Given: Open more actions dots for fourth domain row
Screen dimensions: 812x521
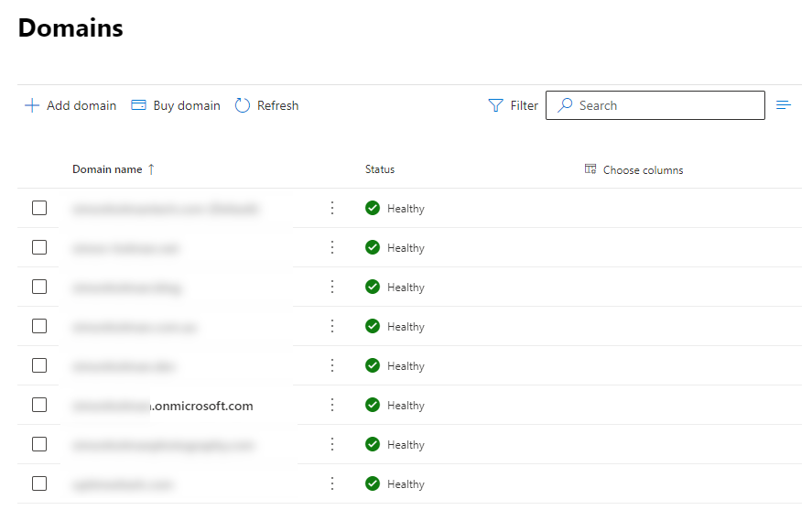Looking at the screenshot, I should (x=332, y=326).
